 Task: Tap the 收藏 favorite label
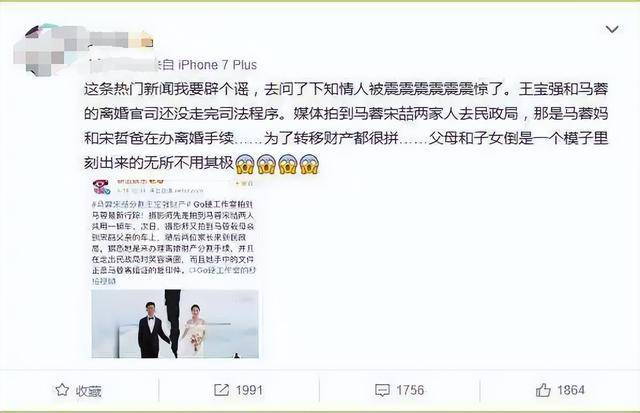pos(89,391)
